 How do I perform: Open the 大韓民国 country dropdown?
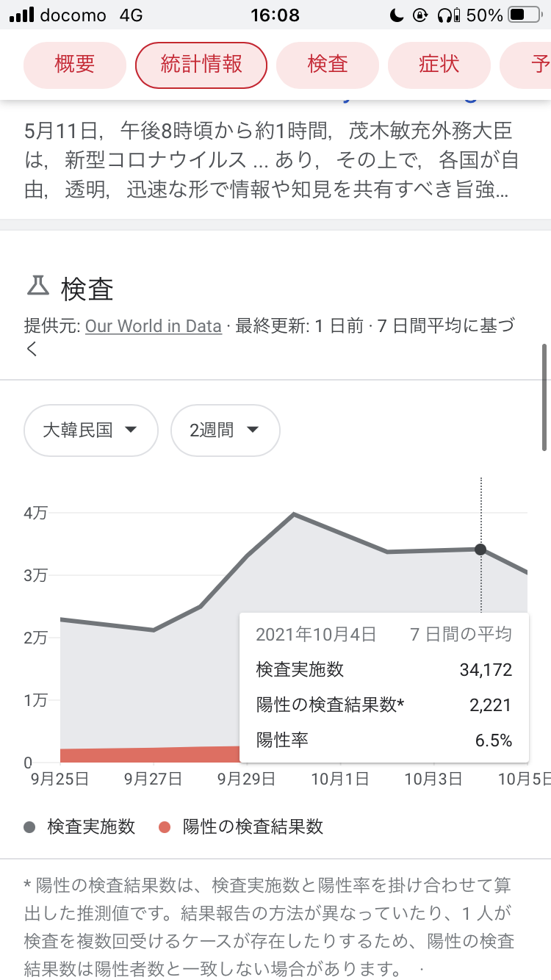coord(91,430)
